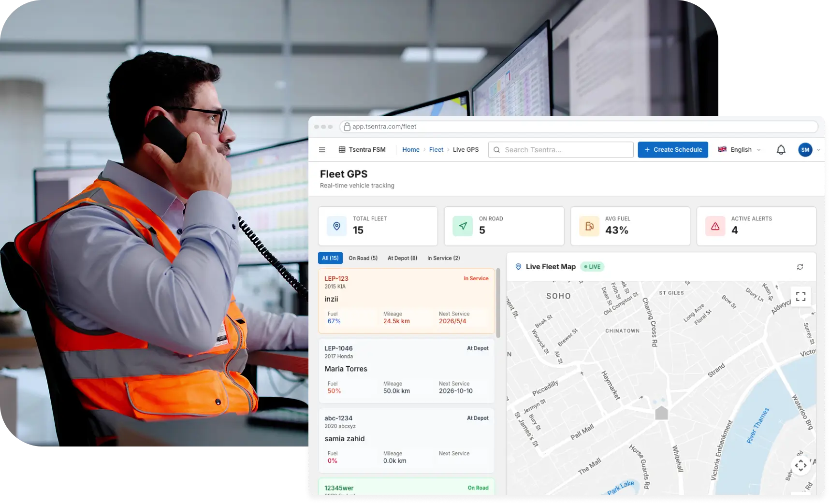This screenshot has height=504, width=830.
Task: Open the LEP-123 vehicle card title
Action: 336,278
